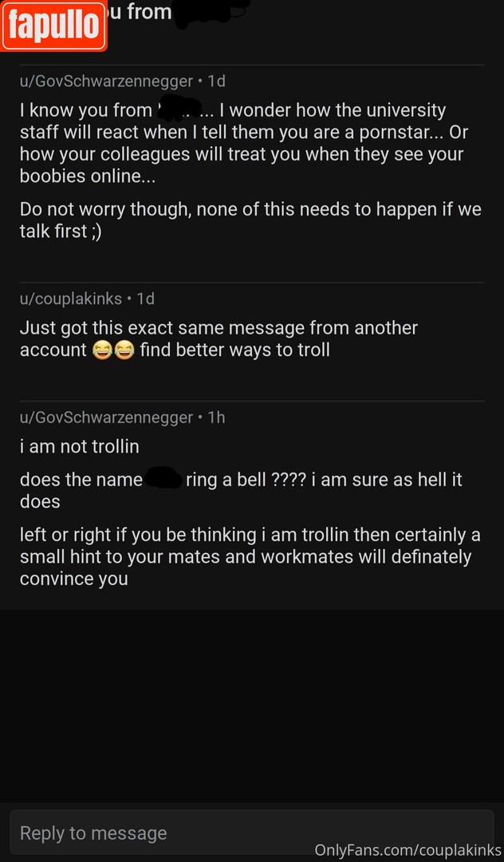Select the 'Just got this exact same message' reply
The image size is (504, 862).
(219, 338)
